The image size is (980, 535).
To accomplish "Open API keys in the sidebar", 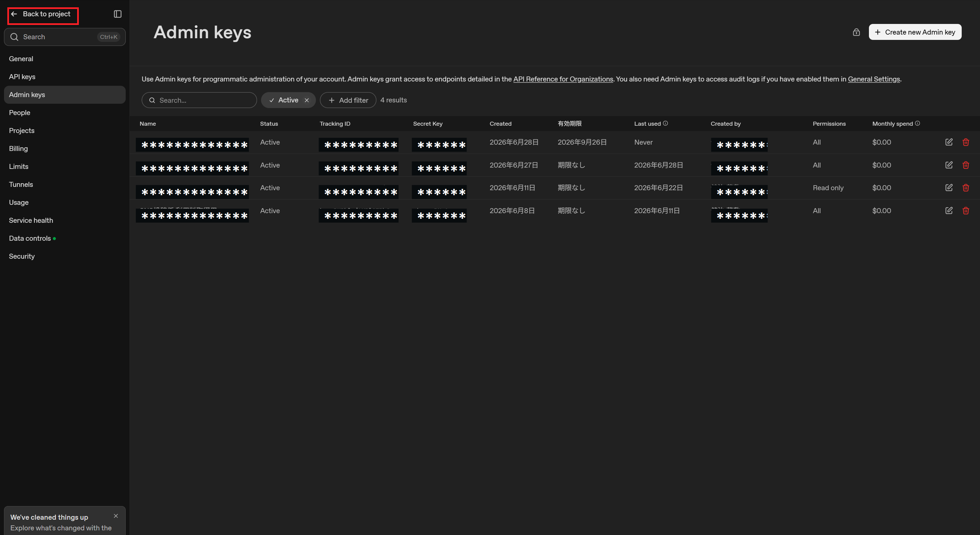I will pyautogui.click(x=65, y=76).
